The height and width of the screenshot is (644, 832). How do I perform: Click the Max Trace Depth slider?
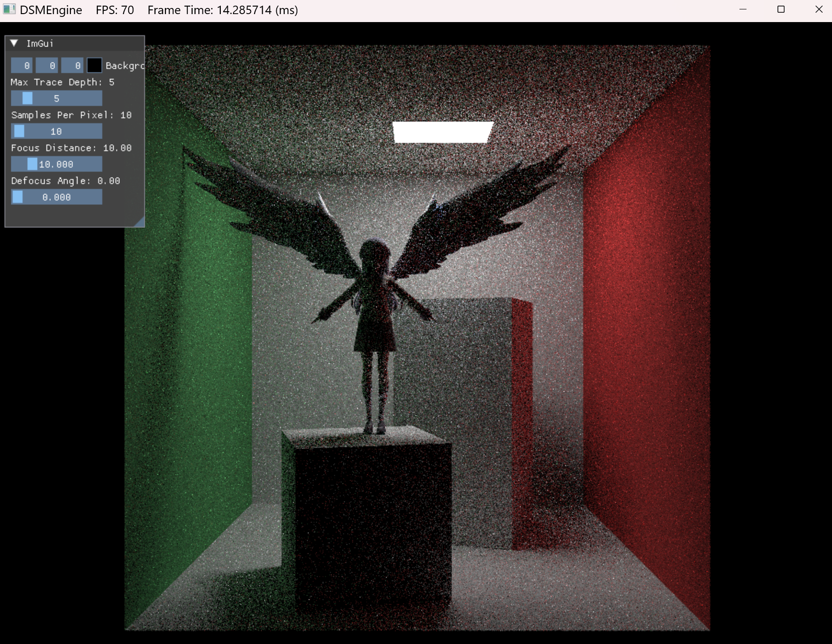tap(56, 99)
